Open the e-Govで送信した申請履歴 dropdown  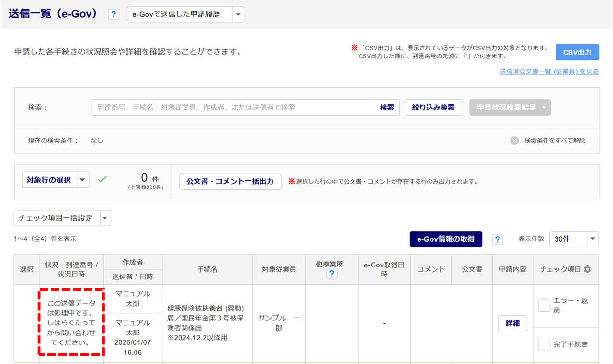pos(238,14)
